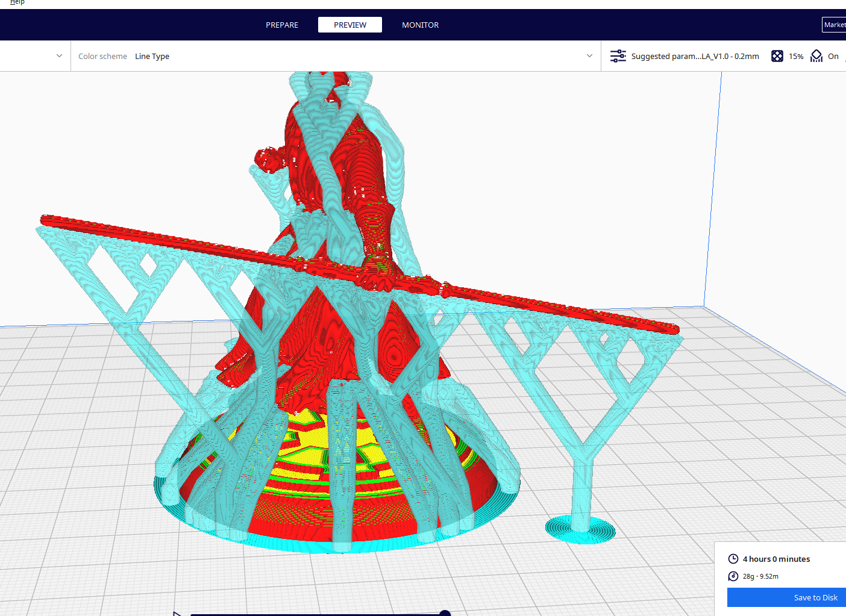Image resolution: width=846 pixels, height=616 pixels.
Task: Click the support adhesion icon beside On
Action: click(x=816, y=55)
